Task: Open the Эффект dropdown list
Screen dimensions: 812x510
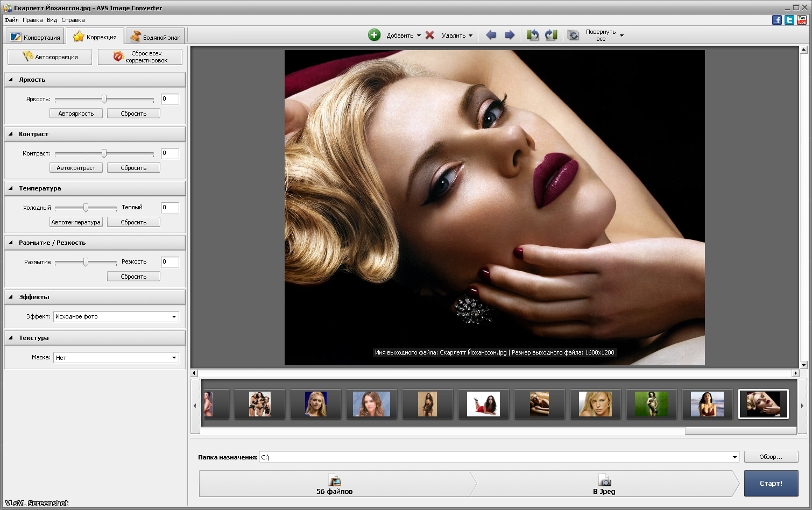Action: [174, 317]
